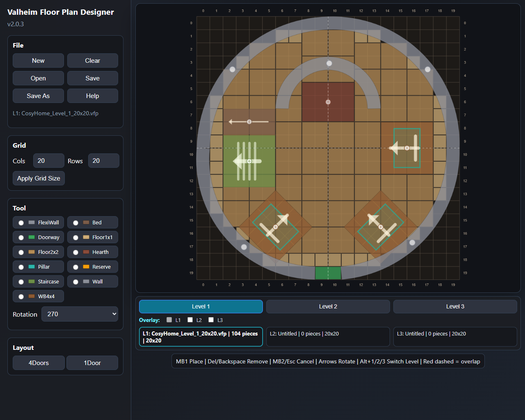Toggle the L2 overlay checkbox

[190, 320]
